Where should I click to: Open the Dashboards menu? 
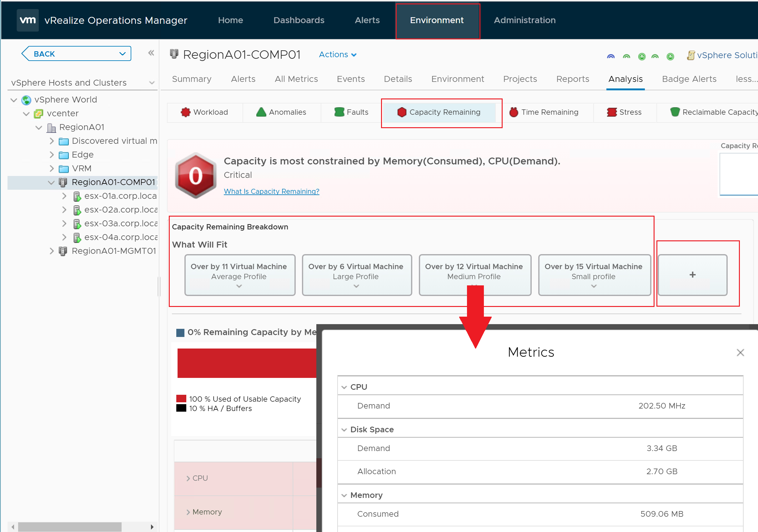coord(299,20)
